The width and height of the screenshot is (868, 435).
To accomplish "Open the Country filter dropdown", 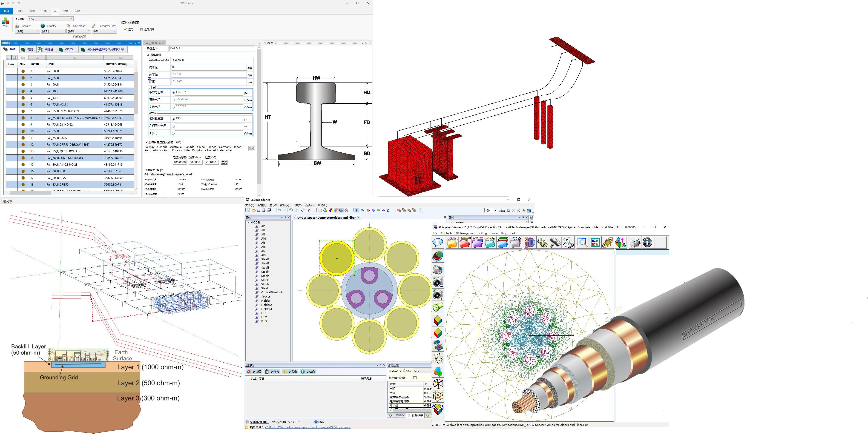I will pos(53,31).
